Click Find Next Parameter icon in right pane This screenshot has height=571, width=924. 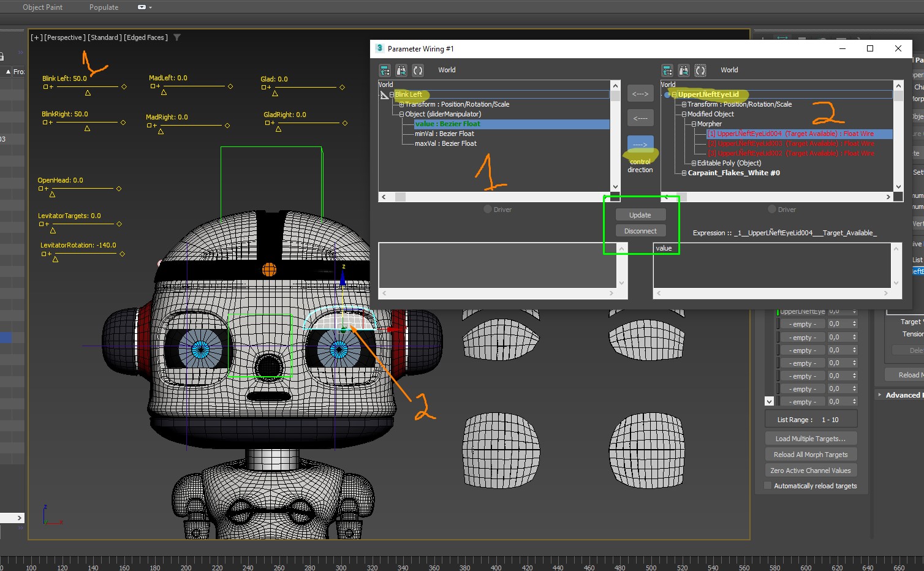[684, 70]
